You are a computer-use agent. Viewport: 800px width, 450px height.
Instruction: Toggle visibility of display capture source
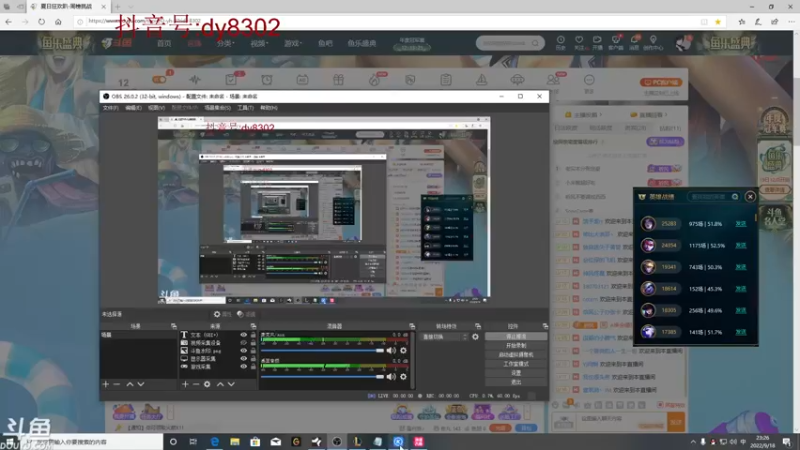(x=243, y=359)
